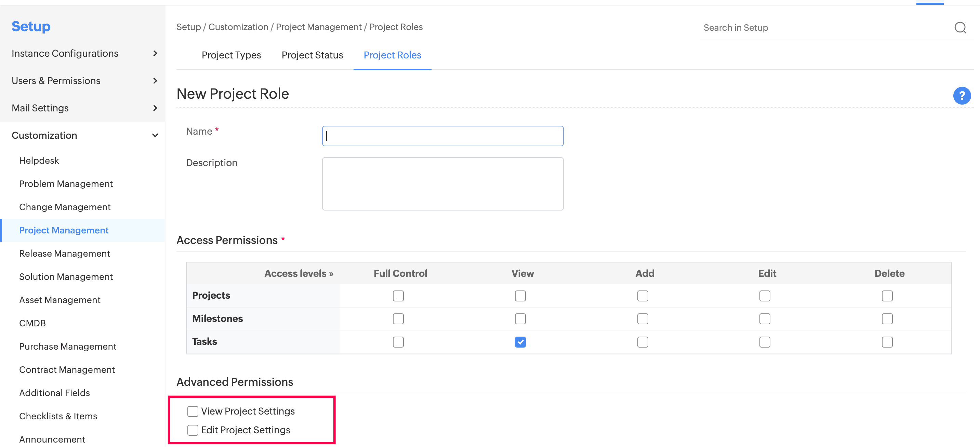
Task: Switch to the Project Types tab
Action: (x=231, y=55)
